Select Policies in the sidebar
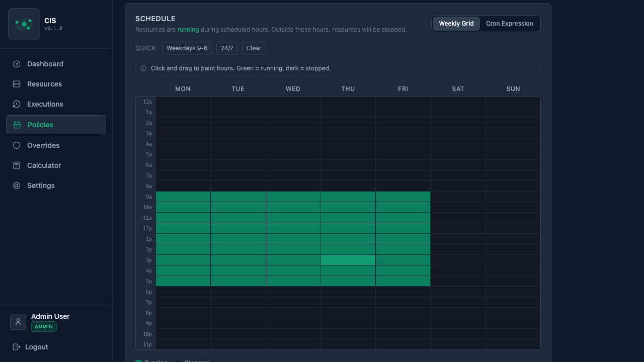Viewport: 644px width, 362px height. [56, 125]
